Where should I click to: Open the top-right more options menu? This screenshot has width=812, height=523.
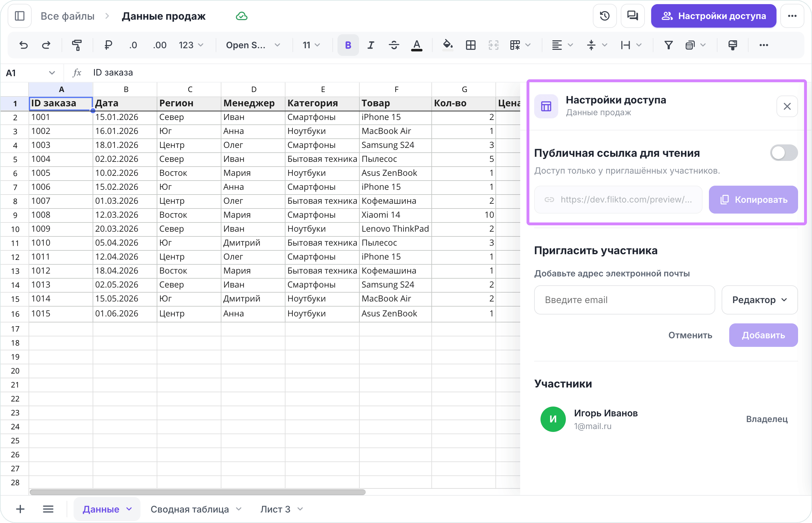pos(792,16)
